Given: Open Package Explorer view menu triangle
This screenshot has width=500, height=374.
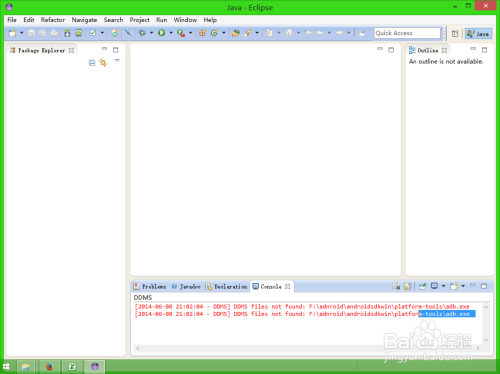Looking at the screenshot, I should click(117, 61).
